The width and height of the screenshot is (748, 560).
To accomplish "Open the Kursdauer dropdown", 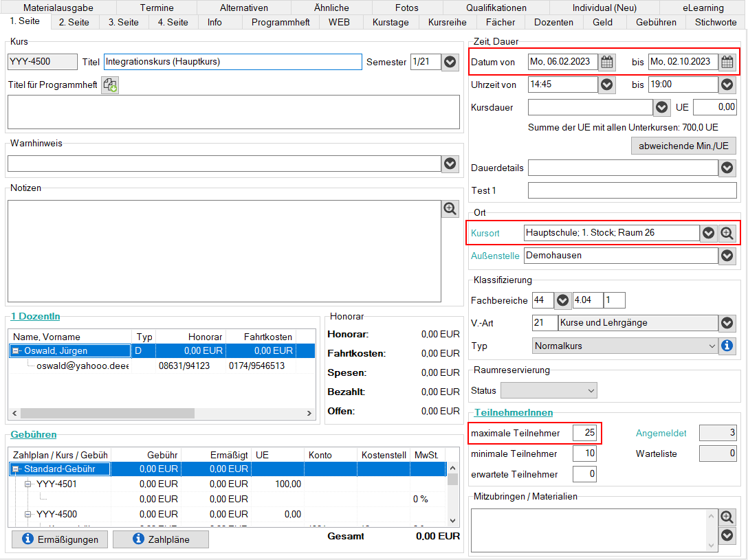I will 661,108.
